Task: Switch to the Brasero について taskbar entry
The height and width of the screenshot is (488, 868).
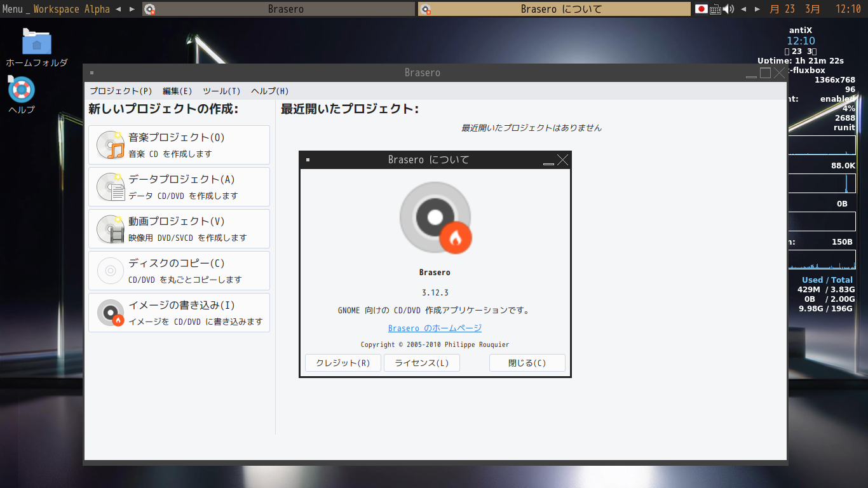Action: pos(554,9)
